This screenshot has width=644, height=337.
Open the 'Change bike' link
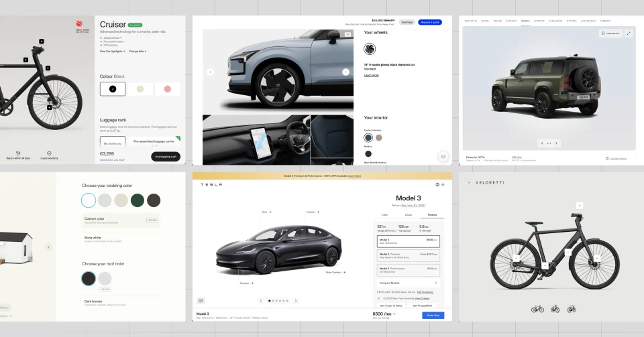137,51
